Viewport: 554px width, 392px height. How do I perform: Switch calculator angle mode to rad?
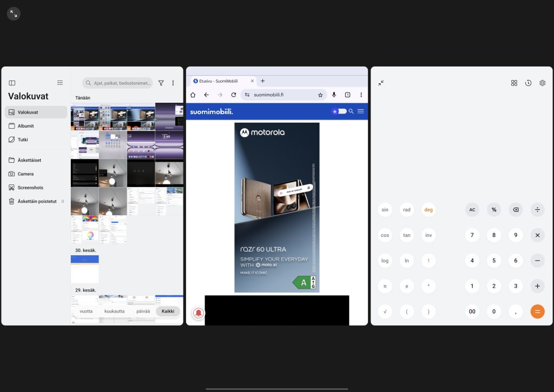point(407,210)
